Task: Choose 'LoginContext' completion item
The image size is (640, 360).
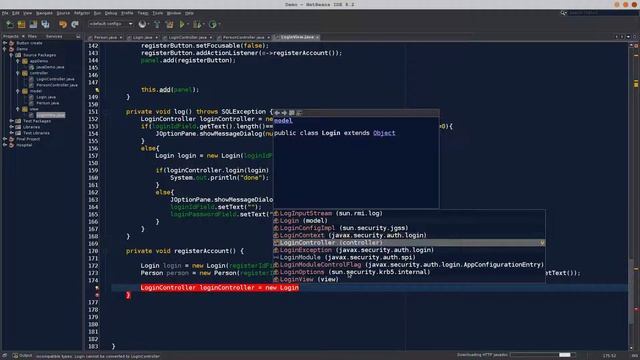Action: [x=409, y=236]
